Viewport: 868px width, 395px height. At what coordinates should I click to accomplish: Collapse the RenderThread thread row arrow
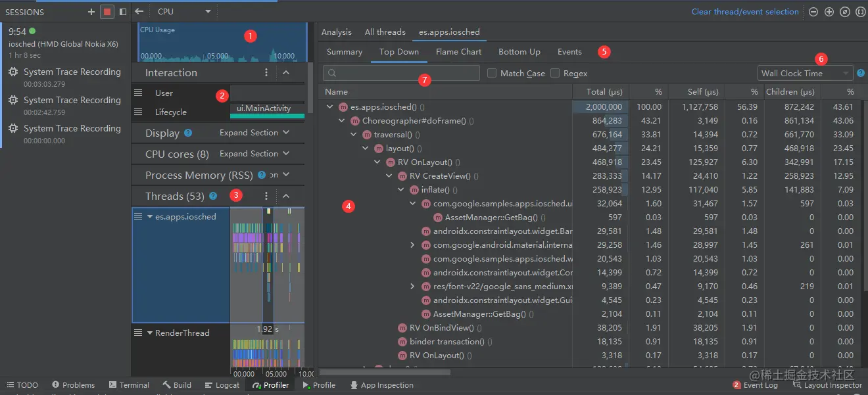click(150, 333)
